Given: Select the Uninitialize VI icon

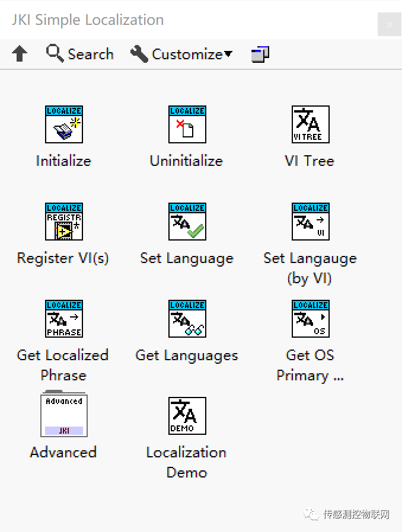Looking at the screenshot, I should [187, 124].
